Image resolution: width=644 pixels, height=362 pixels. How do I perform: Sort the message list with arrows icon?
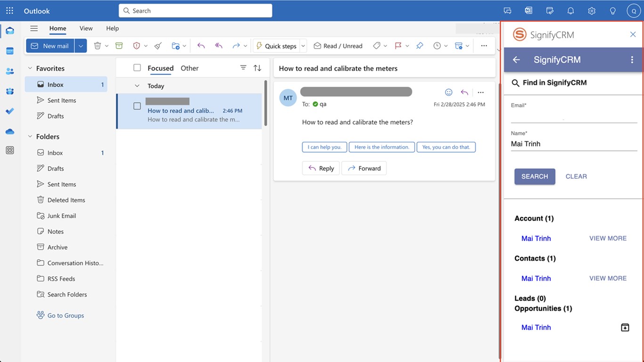click(257, 68)
